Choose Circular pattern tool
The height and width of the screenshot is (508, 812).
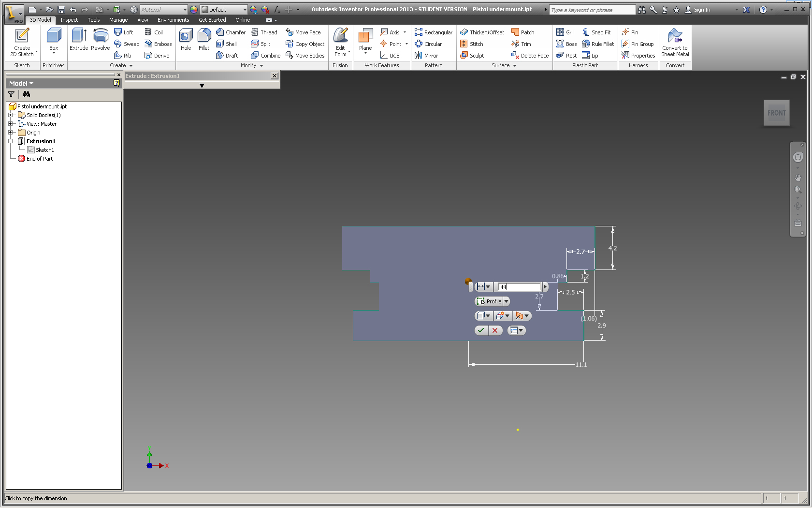[x=428, y=44]
